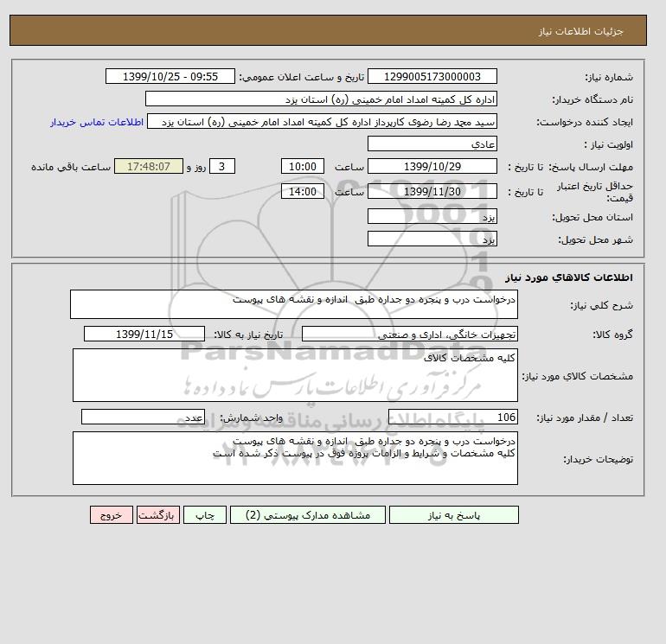Select response deadline date 1399/10/29

tap(432, 167)
